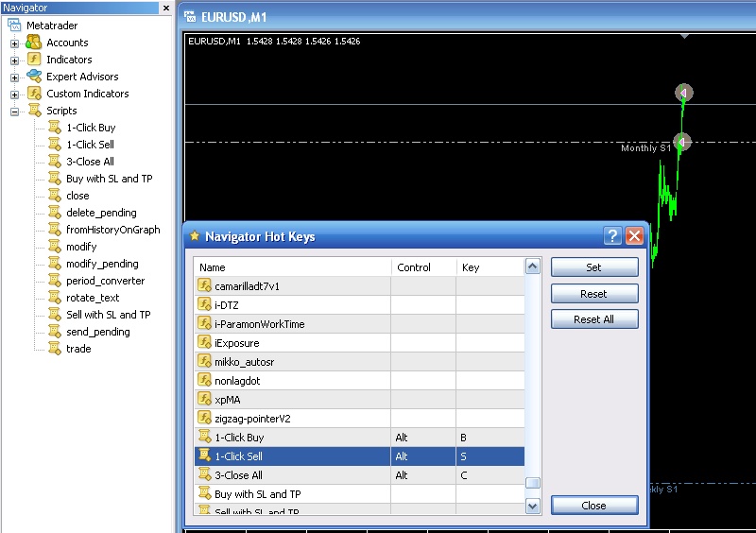
Task: Click the Name column header
Action: click(x=292, y=267)
